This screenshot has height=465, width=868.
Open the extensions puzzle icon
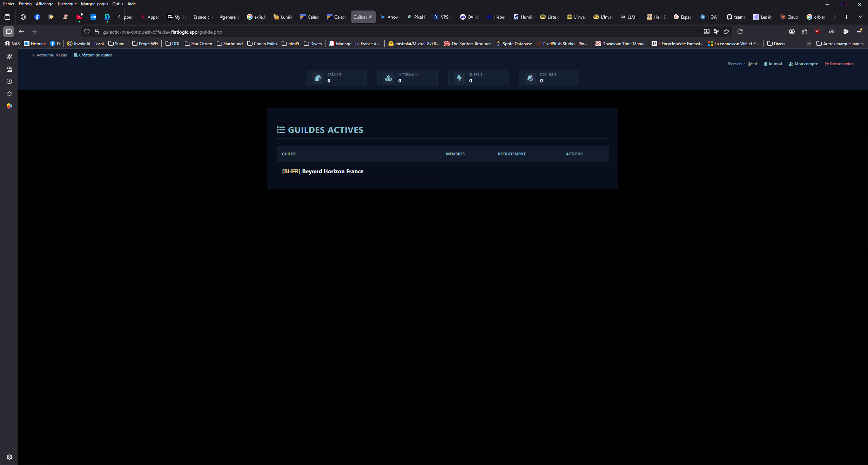[805, 32]
